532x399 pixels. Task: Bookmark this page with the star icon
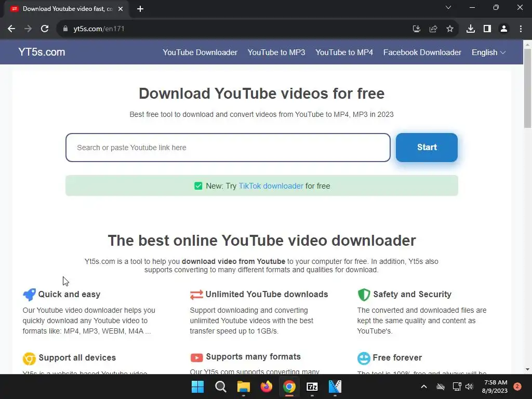(450, 29)
